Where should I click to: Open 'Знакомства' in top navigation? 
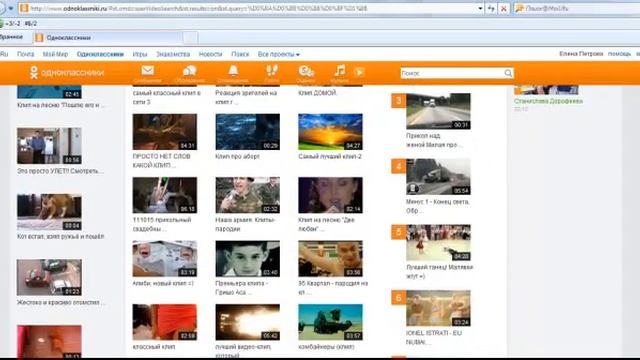click(173, 54)
